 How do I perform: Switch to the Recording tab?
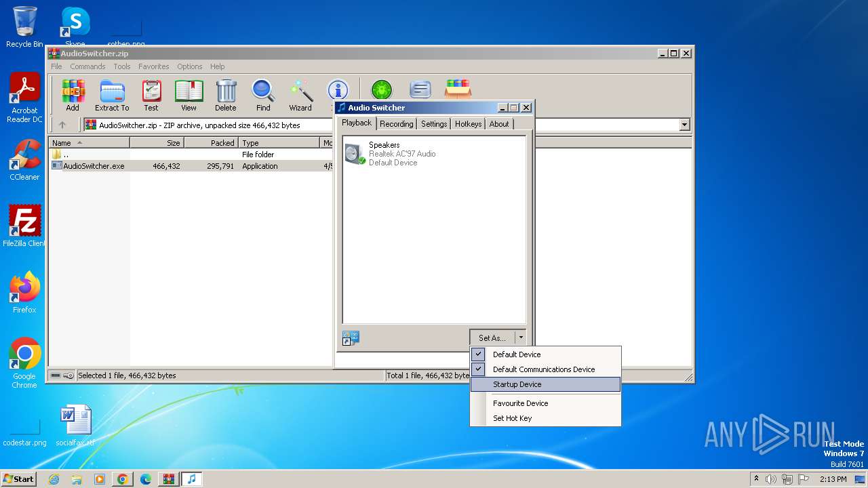tap(396, 124)
